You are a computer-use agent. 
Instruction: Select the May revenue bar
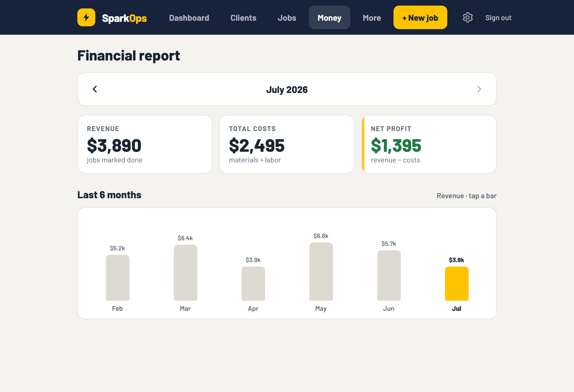pos(321,271)
